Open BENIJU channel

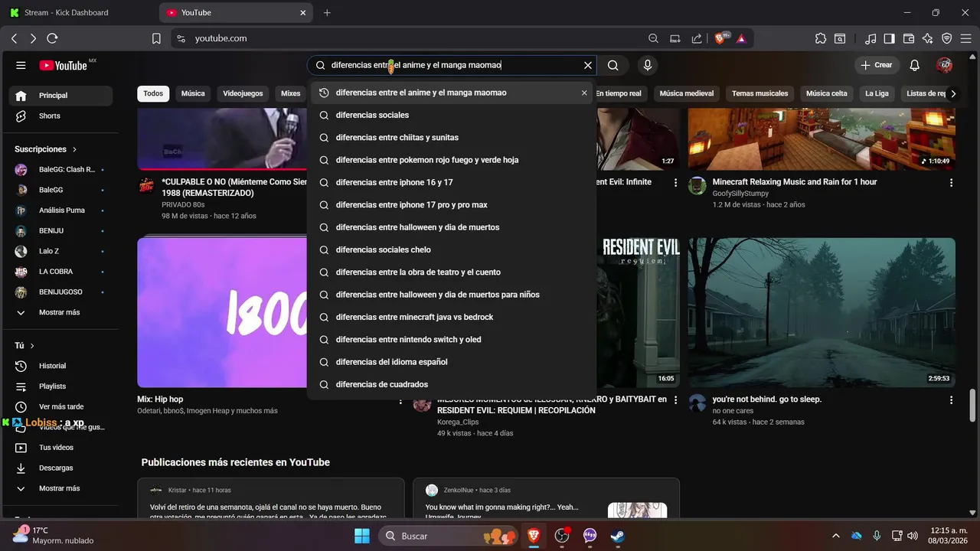(60, 230)
